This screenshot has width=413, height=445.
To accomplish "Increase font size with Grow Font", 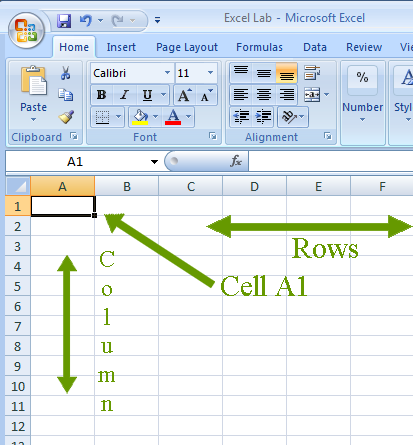I will coord(184,95).
